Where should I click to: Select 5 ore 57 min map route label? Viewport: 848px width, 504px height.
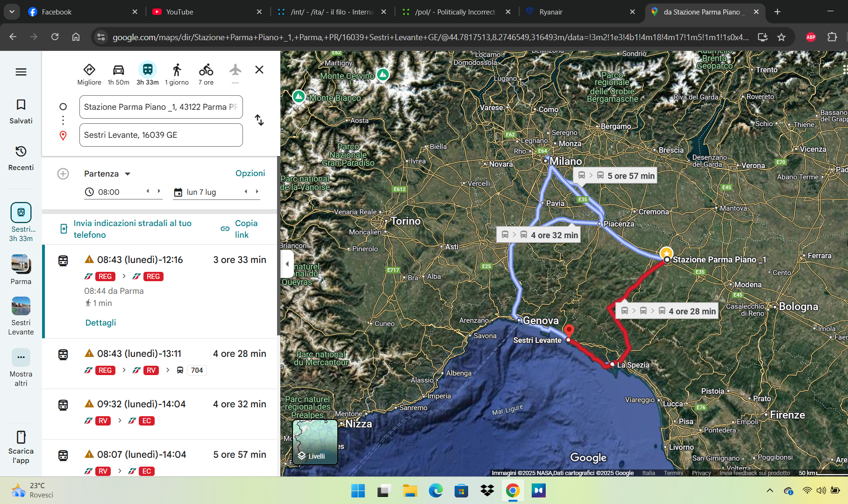tap(615, 176)
